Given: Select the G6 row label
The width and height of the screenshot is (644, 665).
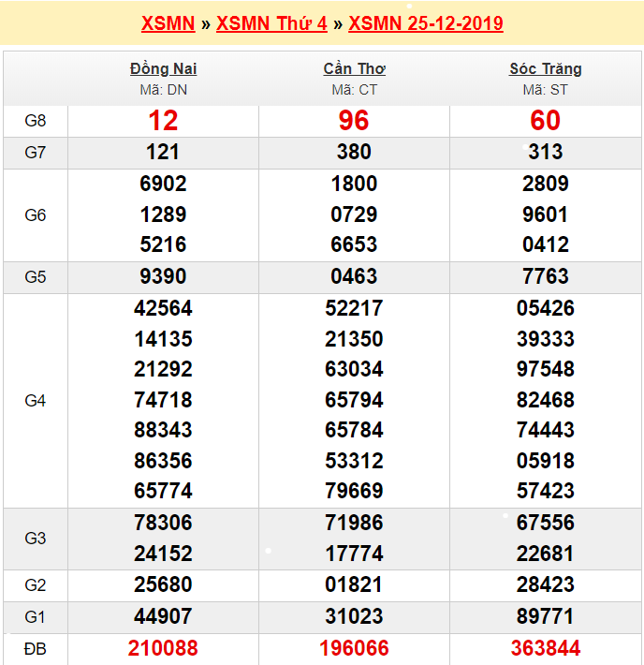Looking at the screenshot, I should [x=36, y=215].
